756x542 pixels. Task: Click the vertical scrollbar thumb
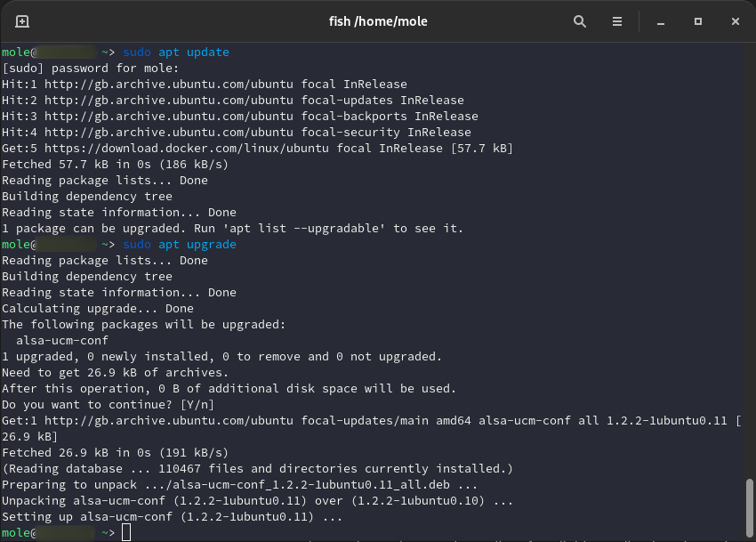click(749, 506)
